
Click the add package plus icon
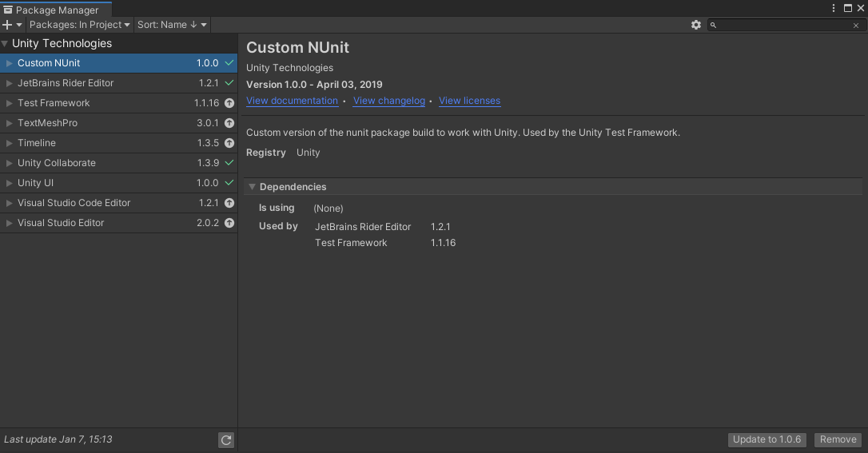click(x=8, y=25)
